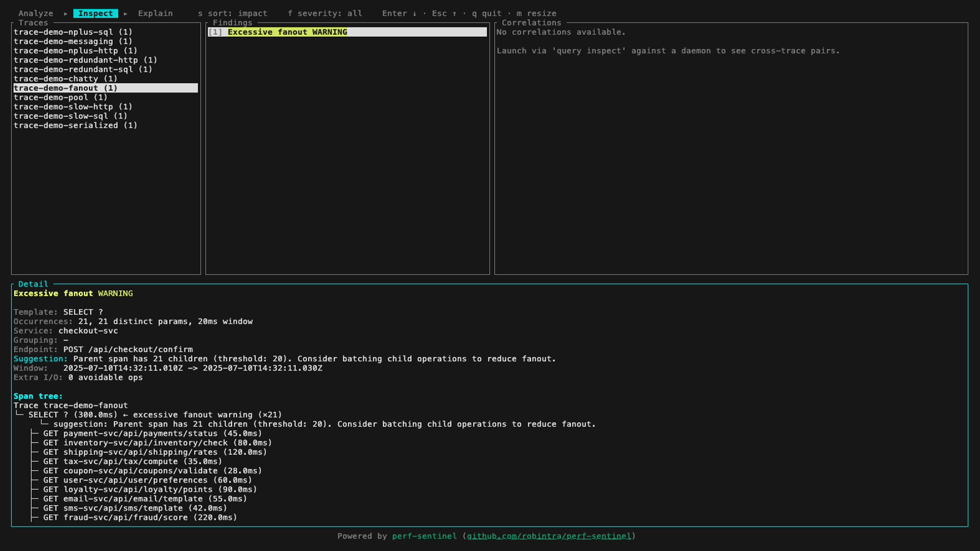Screen dimensions: 980x551
Task: Select trace-demo-messaging trace
Action: coord(105,42)
